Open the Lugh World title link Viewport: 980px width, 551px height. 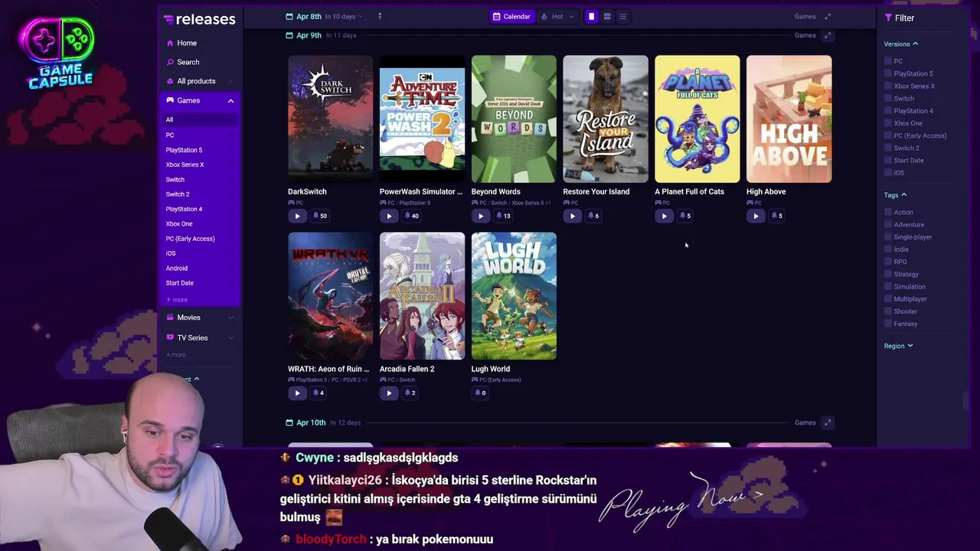click(491, 369)
